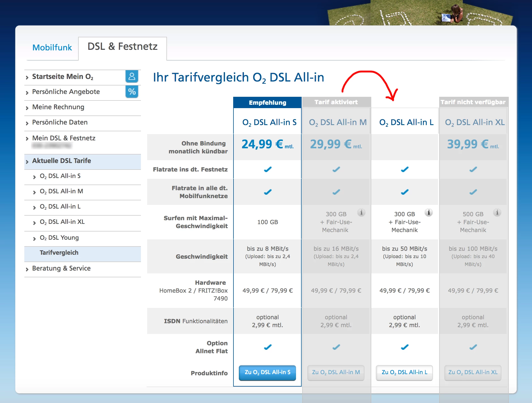Click the 'Surfen mit Maximal-Geschwindigkeit' row label
This screenshot has width=532, height=403.
(196, 222)
